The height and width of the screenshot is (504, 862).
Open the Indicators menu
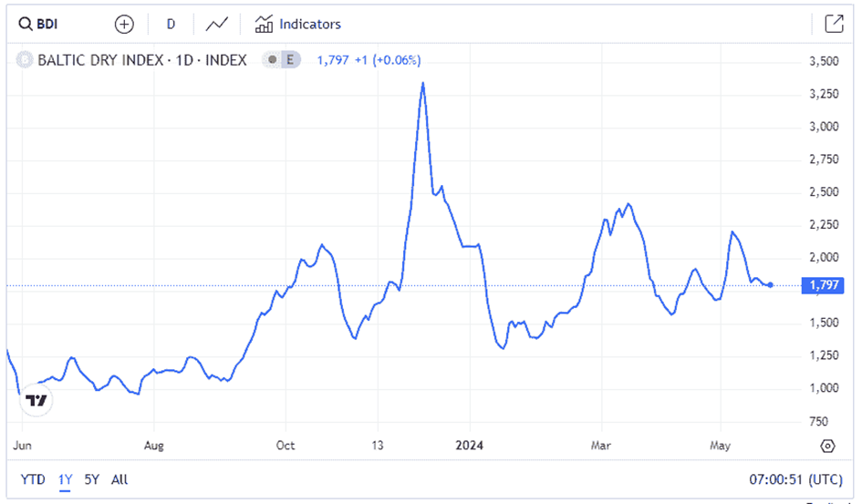tap(297, 25)
